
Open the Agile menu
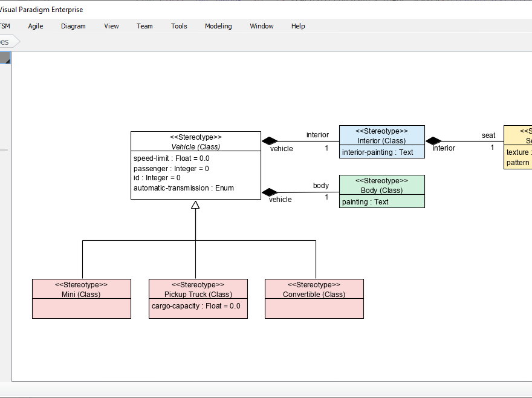(x=35, y=26)
